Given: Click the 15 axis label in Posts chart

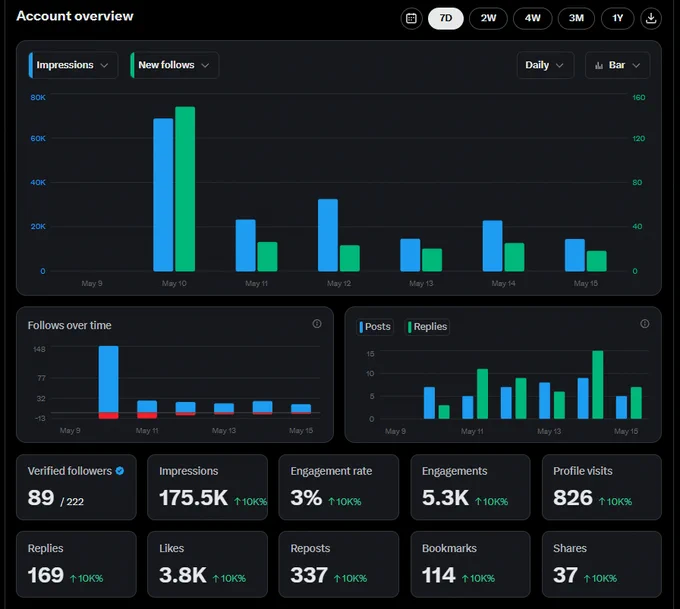Looking at the screenshot, I should tap(370, 354).
